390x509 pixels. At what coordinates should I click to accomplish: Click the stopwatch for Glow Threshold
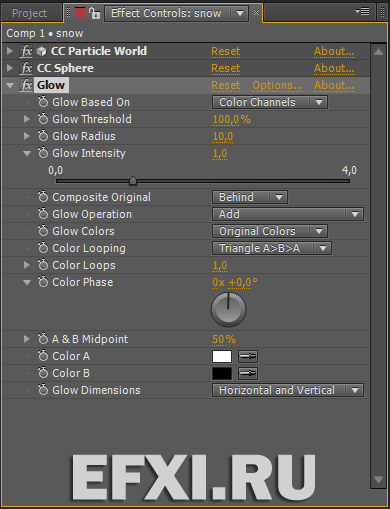tap(43, 119)
